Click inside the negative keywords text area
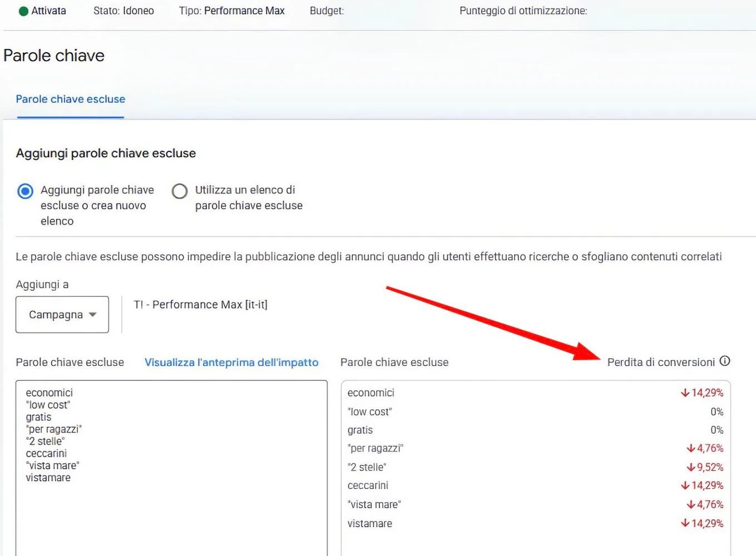 171,468
